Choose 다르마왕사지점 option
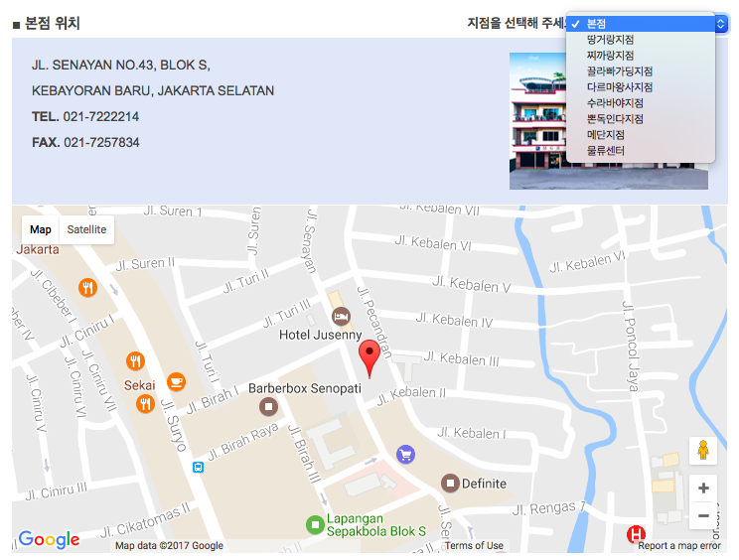The height and width of the screenshot is (560, 739). pyautogui.click(x=641, y=87)
